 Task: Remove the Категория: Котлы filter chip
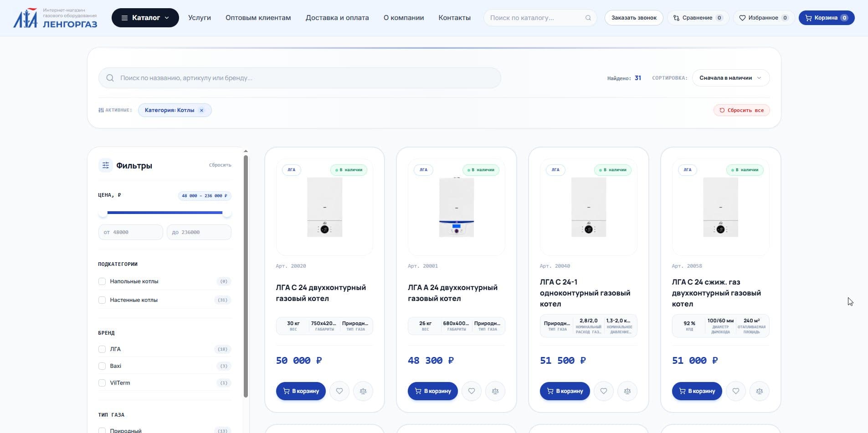point(202,110)
